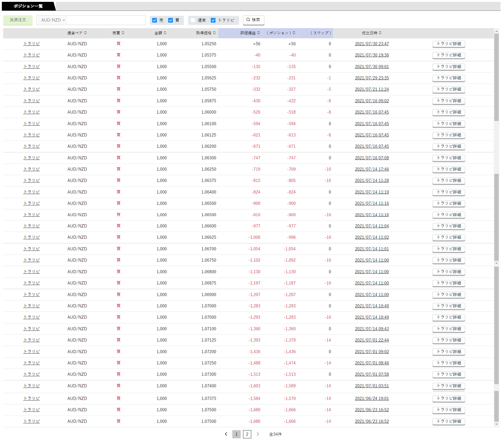Sort by 評価損益 column

(x=250, y=33)
